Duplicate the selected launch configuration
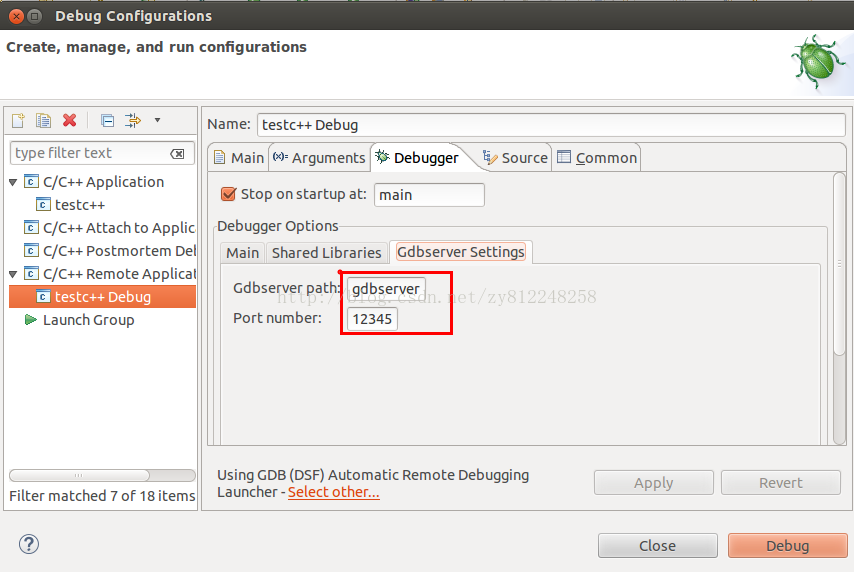 [x=44, y=120]
